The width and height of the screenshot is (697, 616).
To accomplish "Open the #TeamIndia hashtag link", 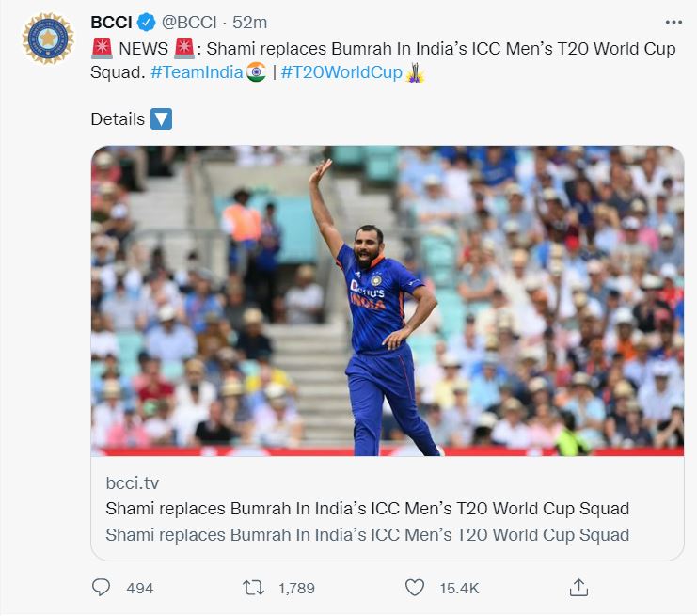I will pyautogui.click(x=197, y=72).
